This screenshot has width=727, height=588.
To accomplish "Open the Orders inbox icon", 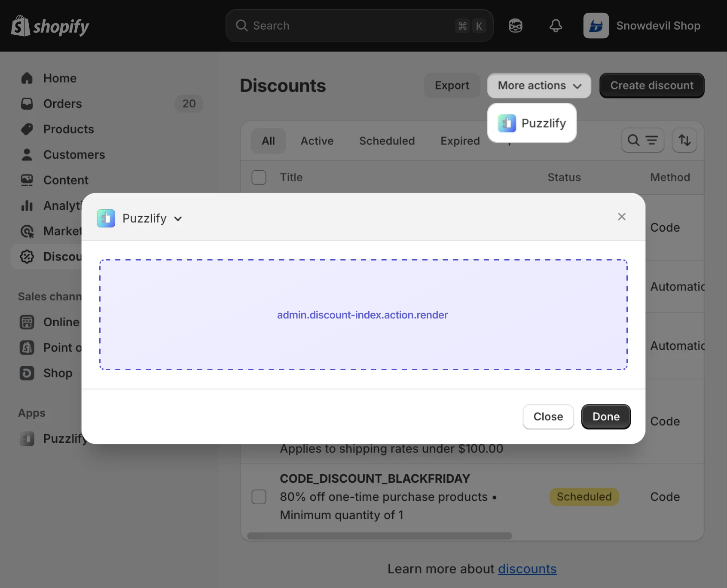I will click(27, 104).
